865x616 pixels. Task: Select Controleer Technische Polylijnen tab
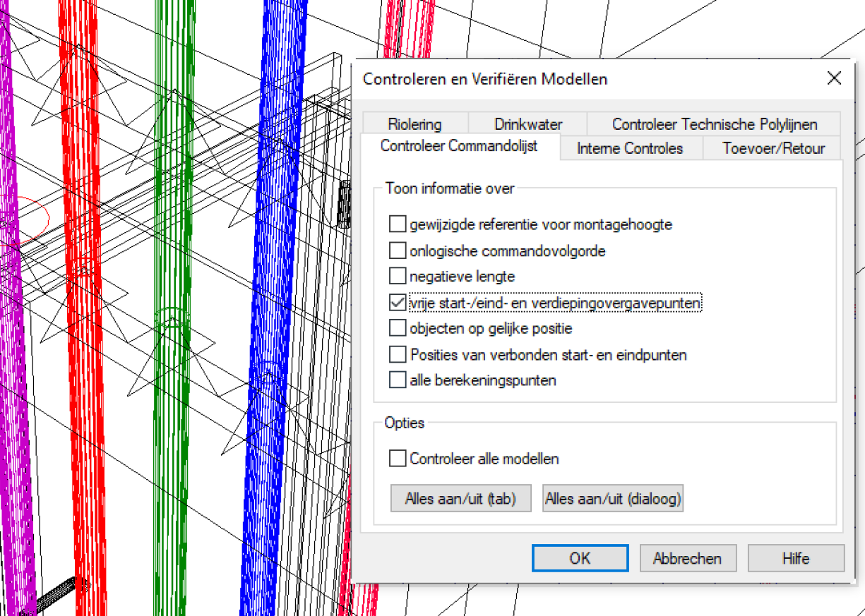click(714, 124)
